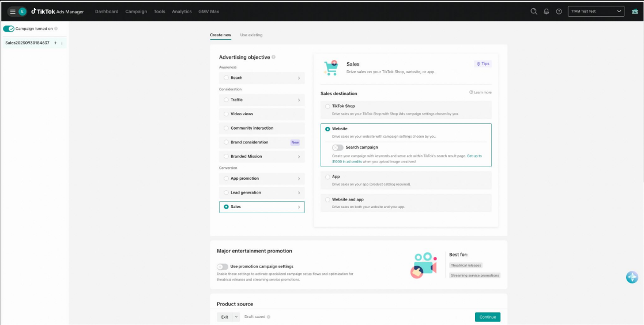This screenshot has height=325, width=644.
Task: Open the help question mark icon
Action: point(559,12)
